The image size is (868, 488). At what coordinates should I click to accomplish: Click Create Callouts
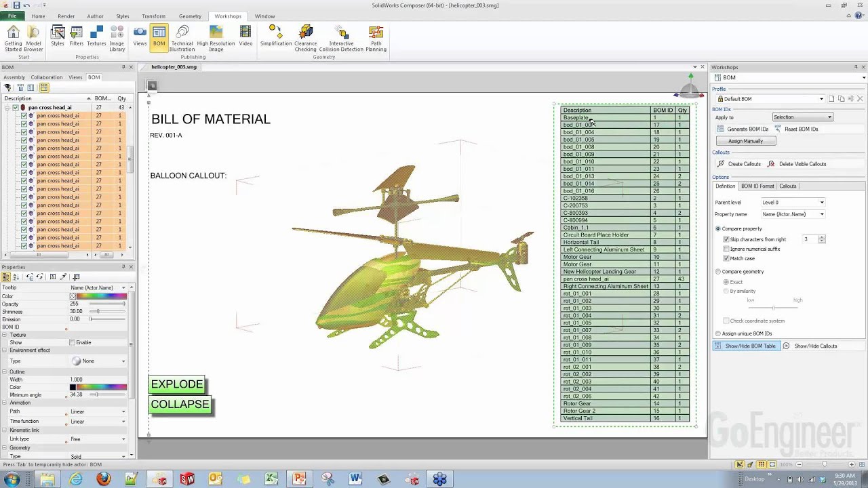click(739, 164)
